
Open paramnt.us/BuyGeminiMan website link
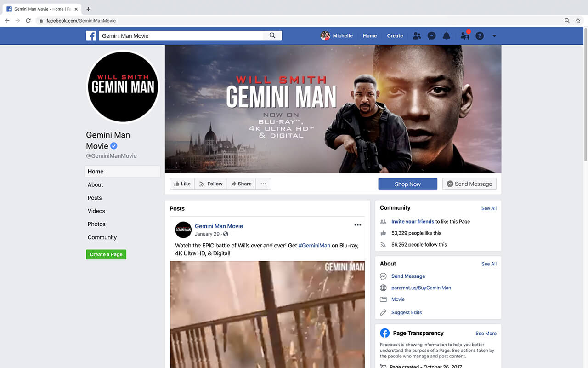tap(421, 287)
